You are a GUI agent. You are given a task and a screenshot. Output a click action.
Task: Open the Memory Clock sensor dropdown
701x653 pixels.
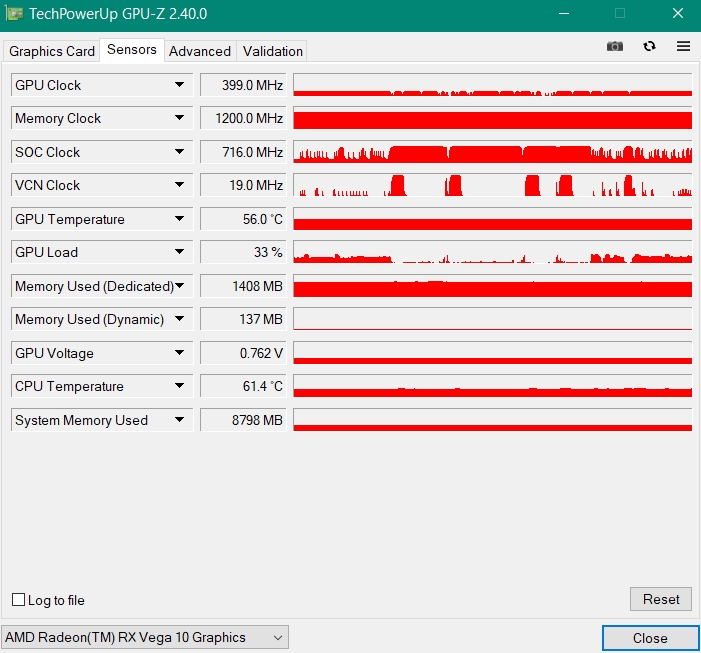(x=179, y=118)
